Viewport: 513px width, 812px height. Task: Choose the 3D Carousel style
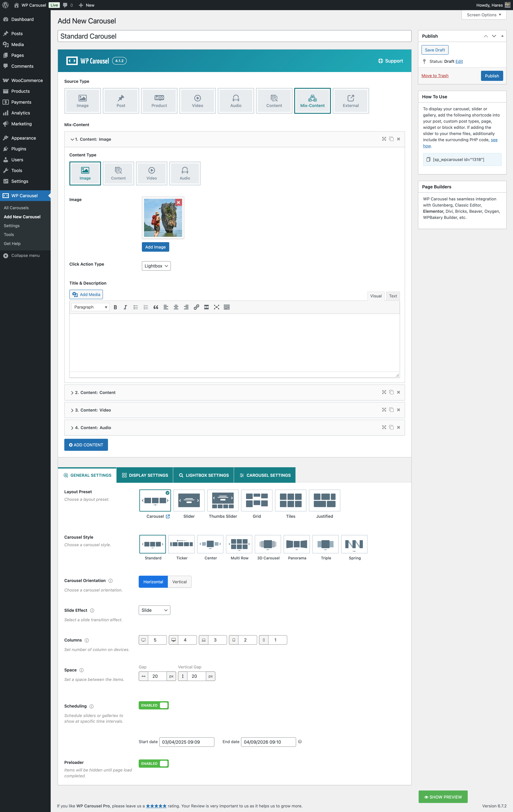268,544
